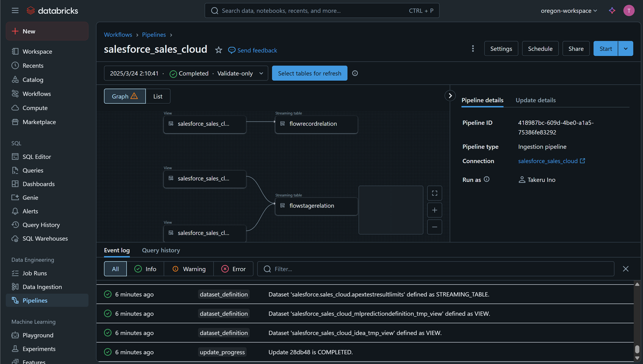Filter event log to Info events

pos(145,269)
